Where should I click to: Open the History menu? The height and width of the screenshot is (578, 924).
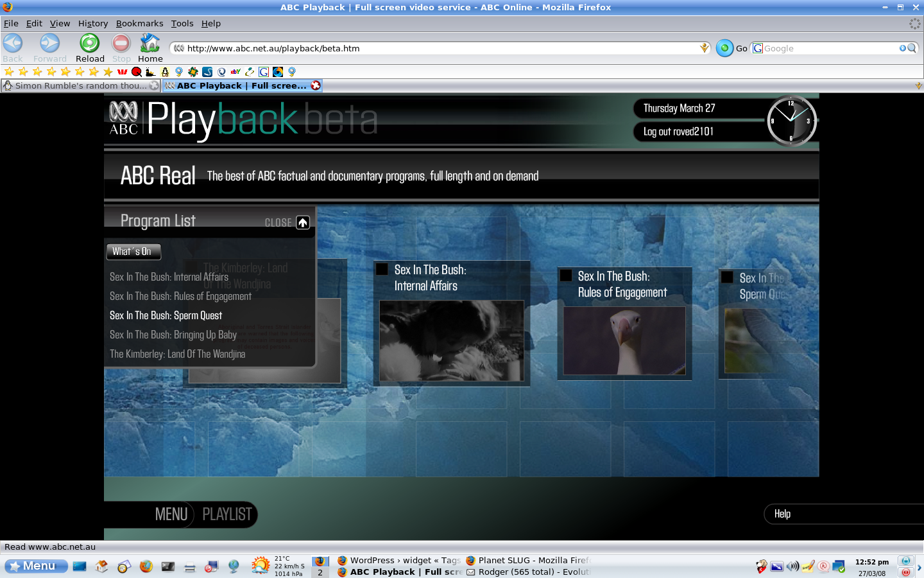[x=93, y=23]
